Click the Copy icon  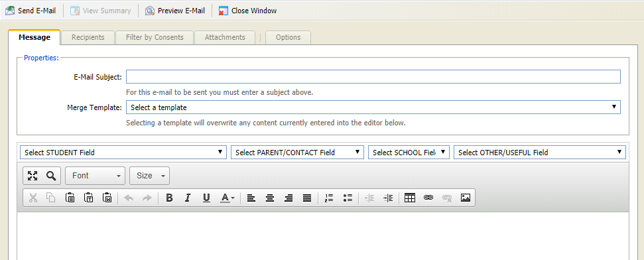click(x=51, y=198)
